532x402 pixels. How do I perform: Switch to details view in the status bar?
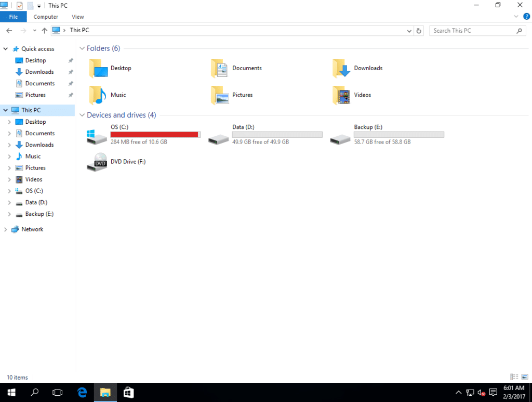click(x=514, y=377)
